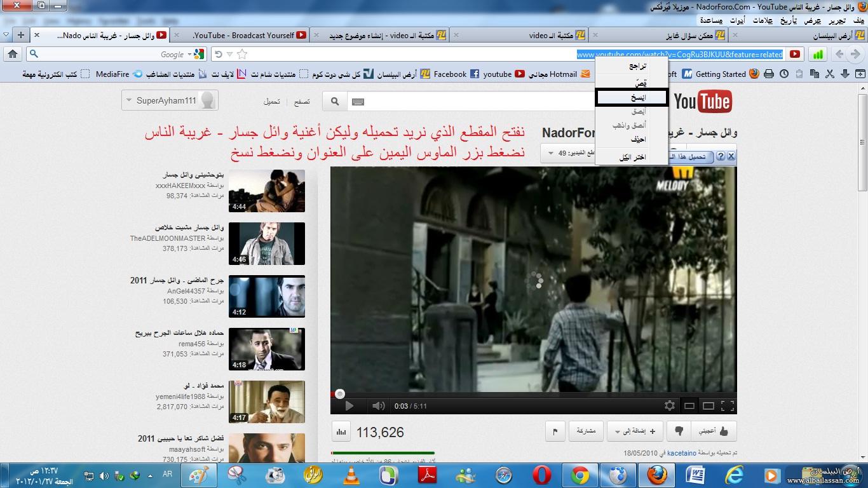This screenshot has height=488, width=868.
Task: Open the video player settings gear
Action: click(669, 405)
